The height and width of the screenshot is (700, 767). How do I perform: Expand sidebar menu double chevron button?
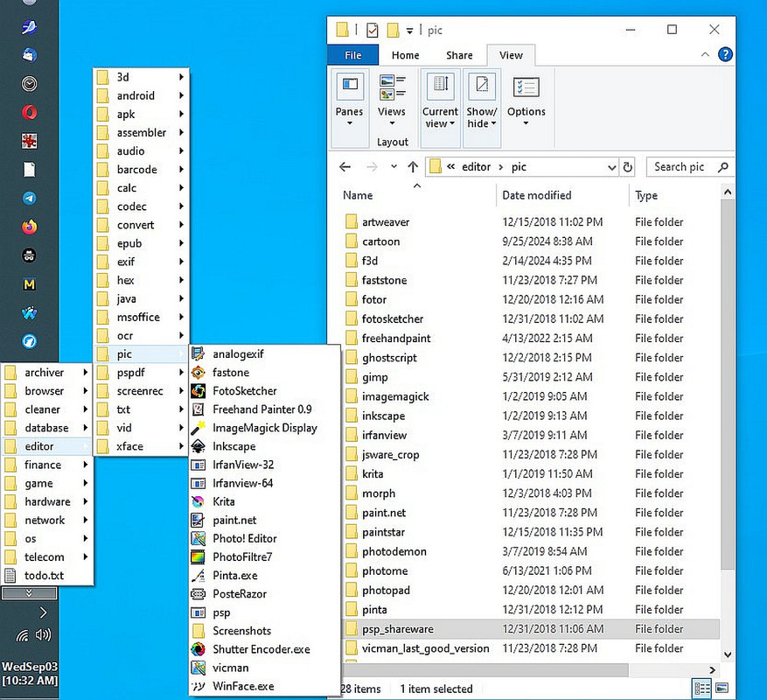30,593
